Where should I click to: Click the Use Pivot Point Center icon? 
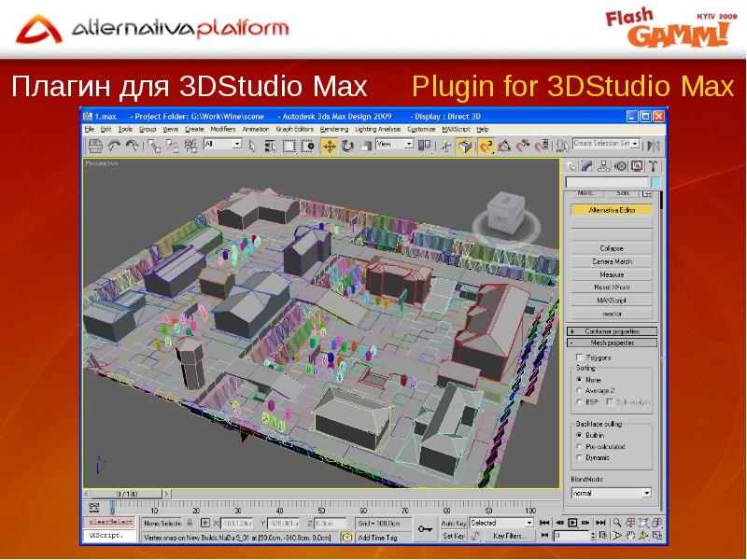pyautogui.click(x=424, y=146)
